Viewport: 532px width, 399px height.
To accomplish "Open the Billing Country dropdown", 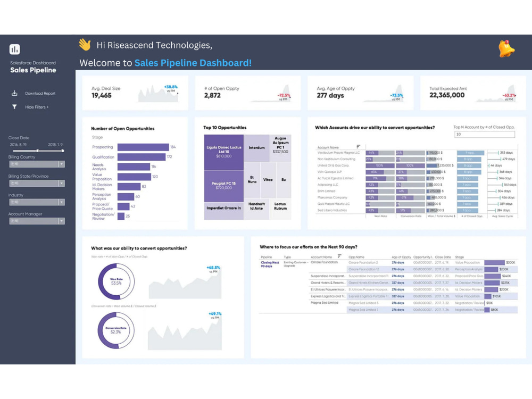I will click(x=36, y=164).
